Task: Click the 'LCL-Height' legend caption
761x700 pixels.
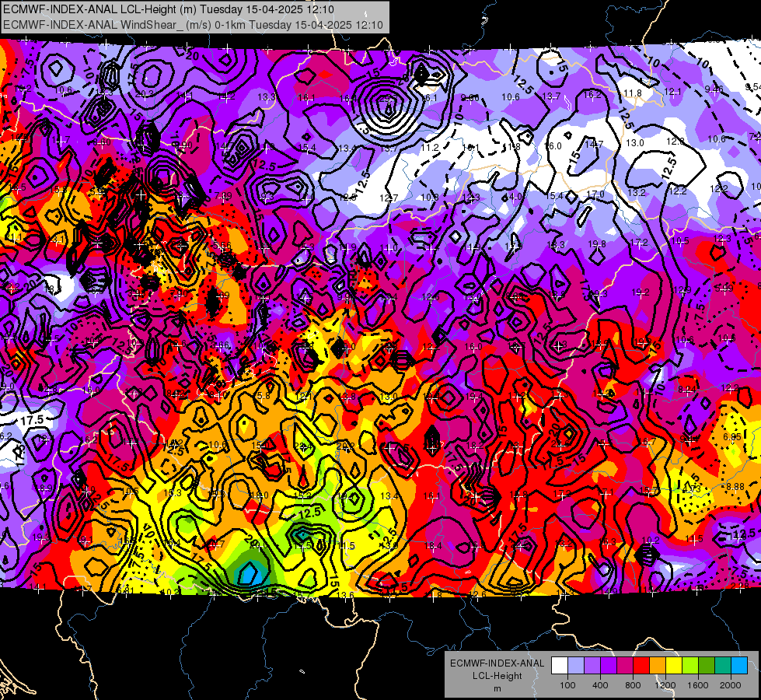Action: click(x=497, y=676)
